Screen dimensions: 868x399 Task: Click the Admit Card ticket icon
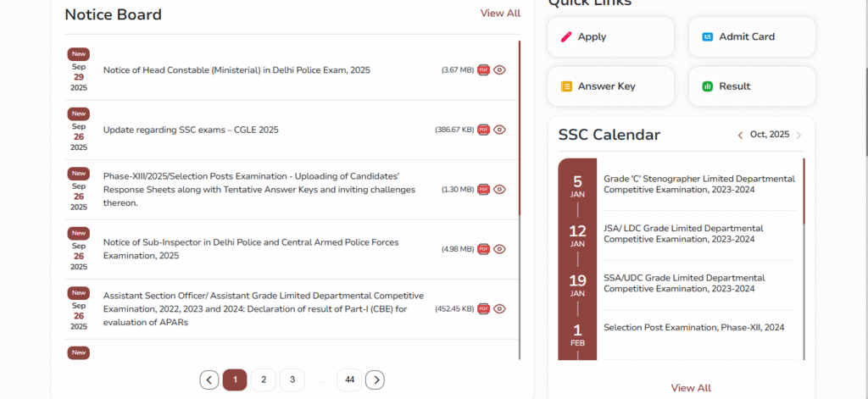coord(707,37)
